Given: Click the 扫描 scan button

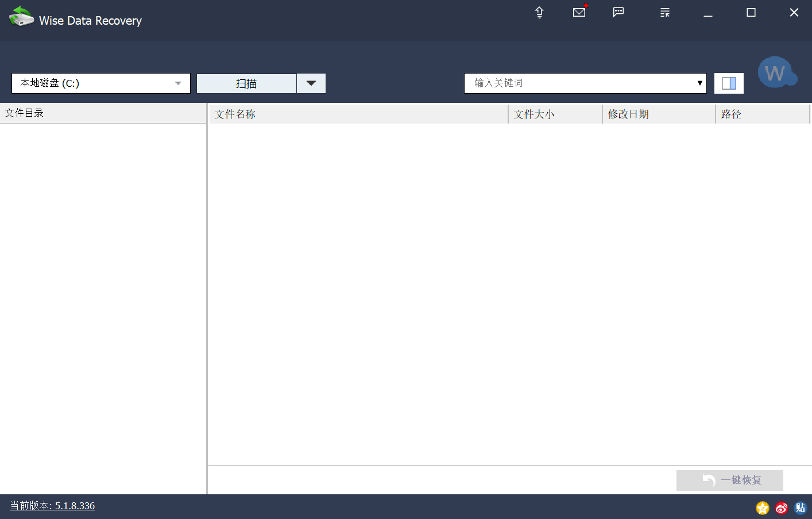Looking at the screenshot, I should click(x=246, y=83).
